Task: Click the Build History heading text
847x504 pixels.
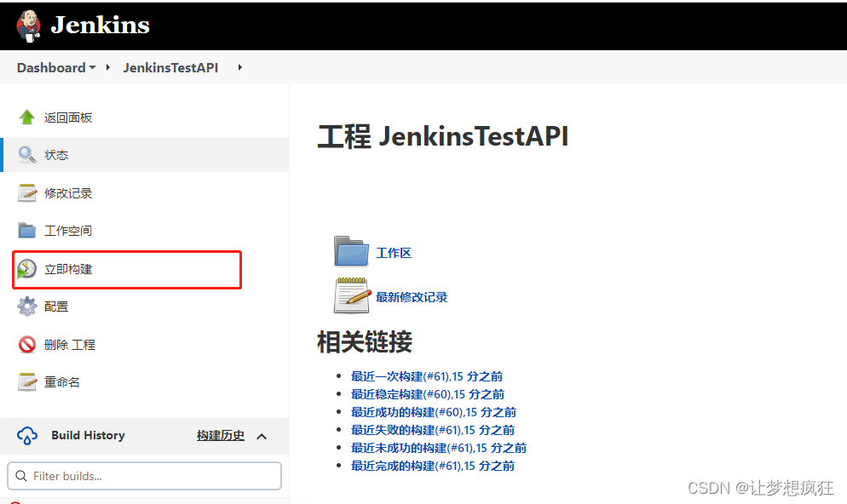Action: tap(88, 436)
